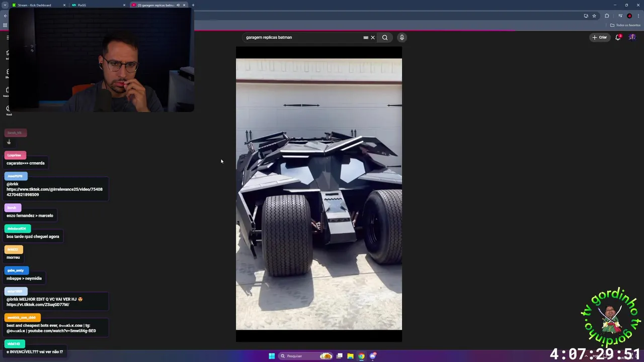644x362 pixels.
Task: Click the 'enzo fernandez > marcelo' chat message
Action: point(30,216)
